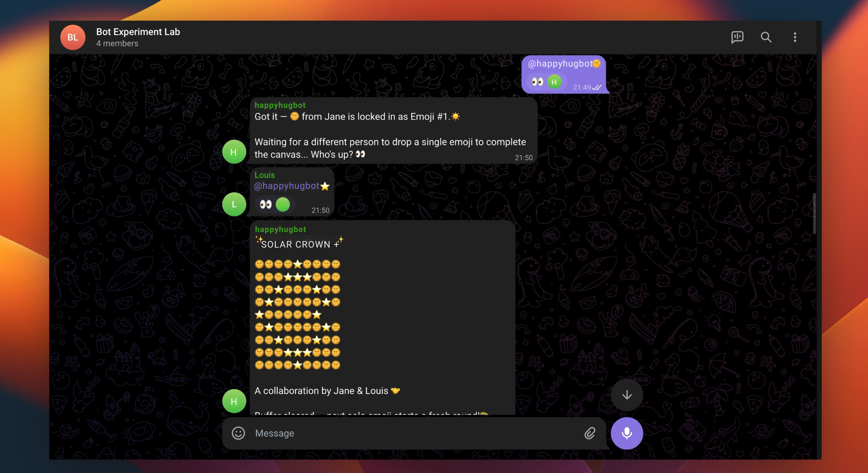This screenshot has height=473, width=868.
Task: Open the three-dot more options menu
Action: point(795,37)
